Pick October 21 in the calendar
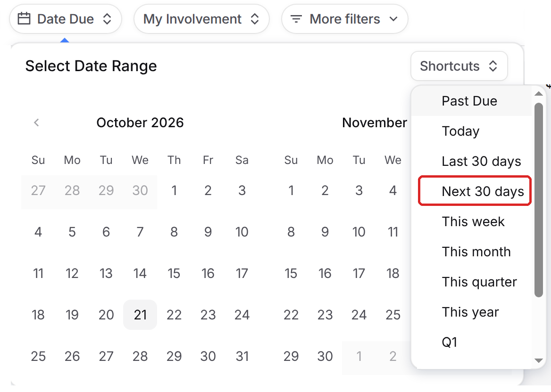This screenshot has height=392, width=551. [x=140, y=315]
